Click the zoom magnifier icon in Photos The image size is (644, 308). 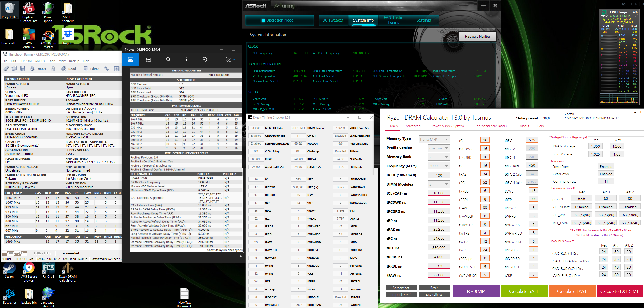click(169, 60)
